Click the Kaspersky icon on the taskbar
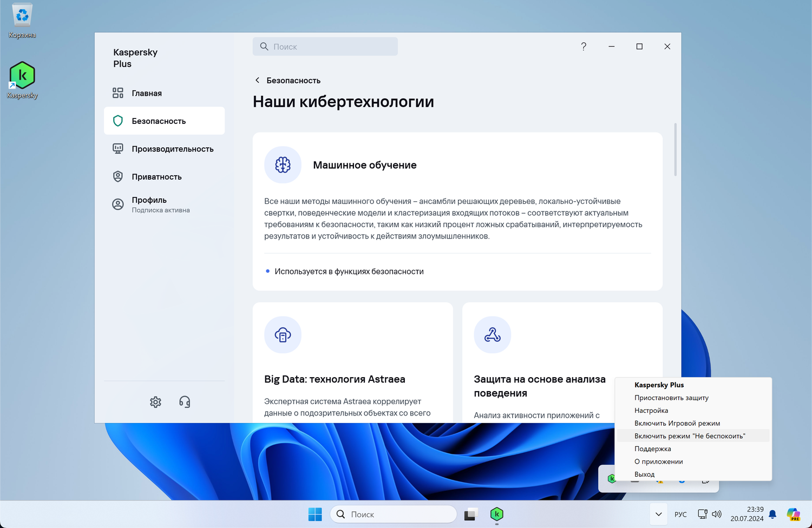This screenshot has height=528, width=812. click(x=496, y=514)
